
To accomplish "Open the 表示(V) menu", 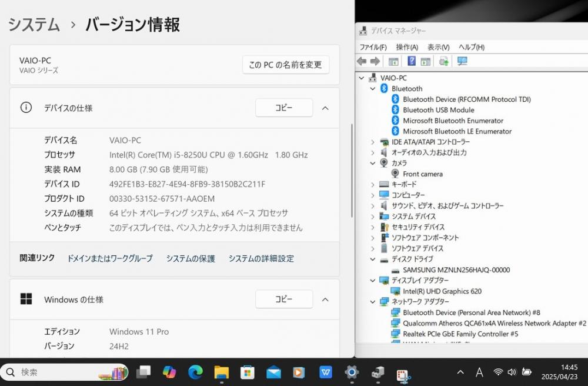I will click(439, 47).
